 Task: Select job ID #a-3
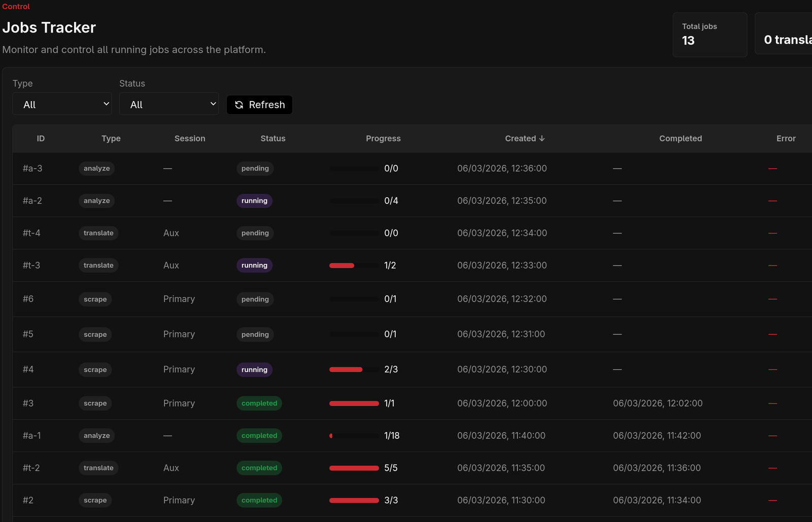[32, 168]
